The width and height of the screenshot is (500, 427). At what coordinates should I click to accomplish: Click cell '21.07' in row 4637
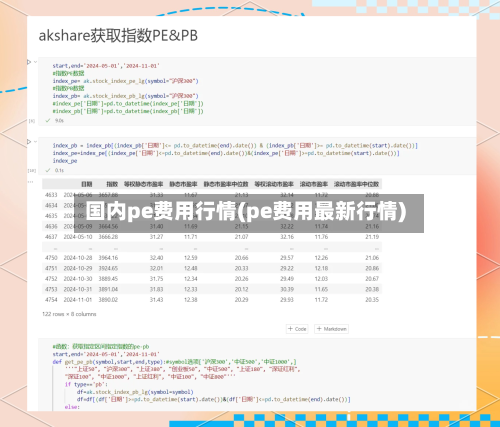[x=241, y=237]
